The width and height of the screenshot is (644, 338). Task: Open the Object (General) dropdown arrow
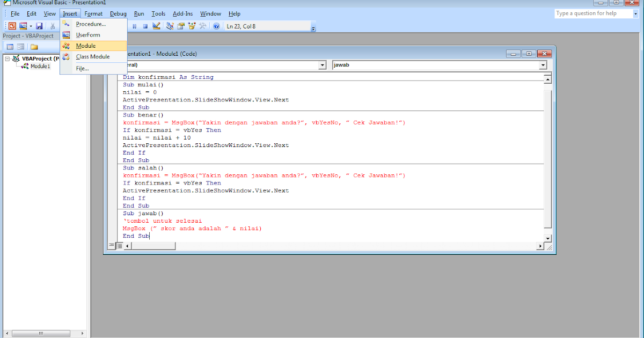click(323, 65)
